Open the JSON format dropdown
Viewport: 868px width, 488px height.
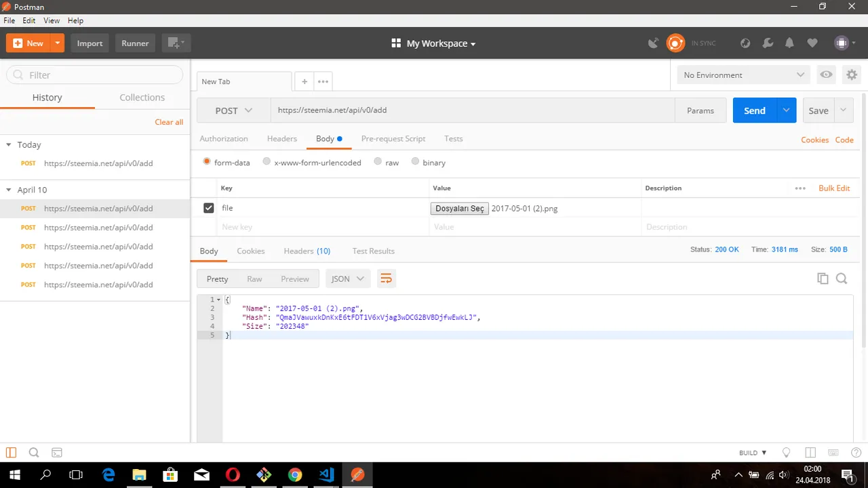coord(348,279)
